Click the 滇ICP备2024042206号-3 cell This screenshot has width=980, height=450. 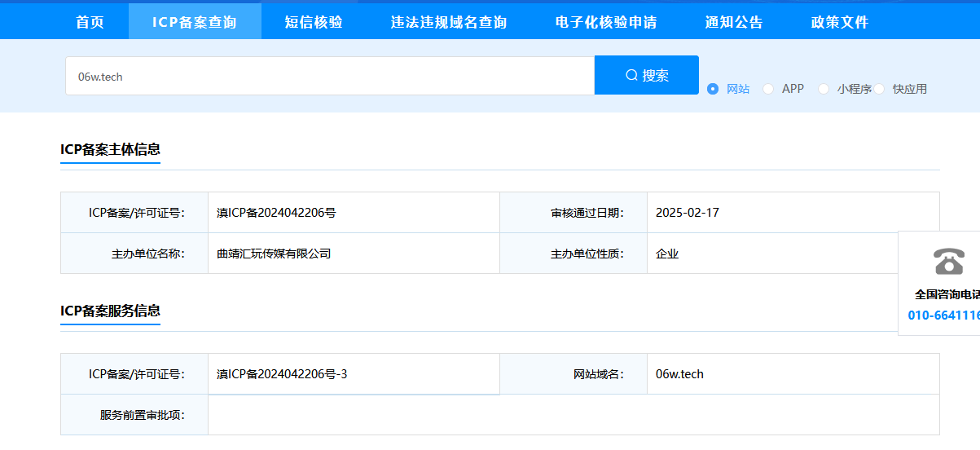[282, 374]
